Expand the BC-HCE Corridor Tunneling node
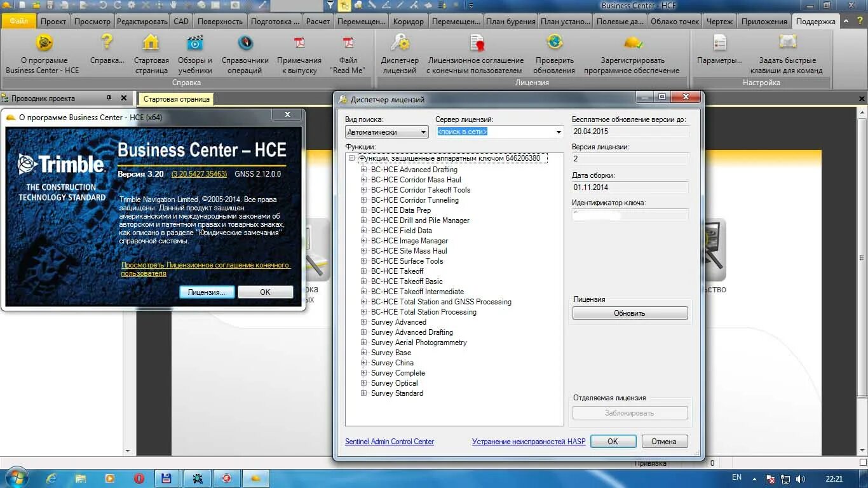 point(364,200)
